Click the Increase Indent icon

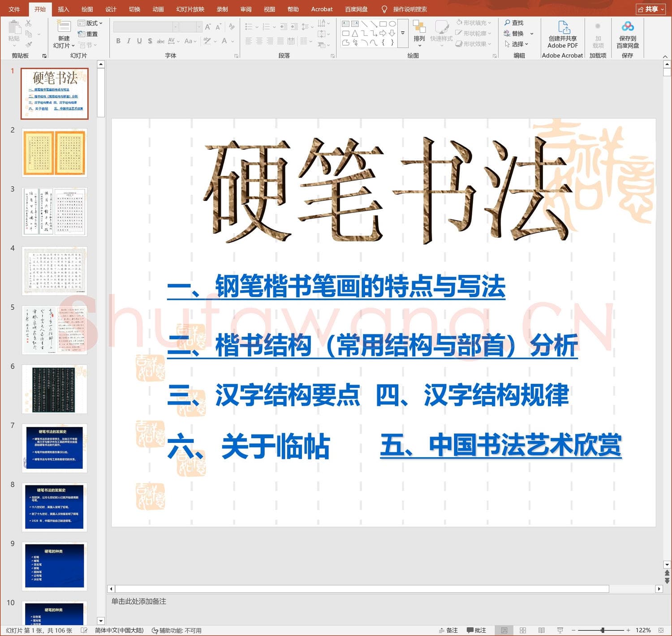point(294,27)
